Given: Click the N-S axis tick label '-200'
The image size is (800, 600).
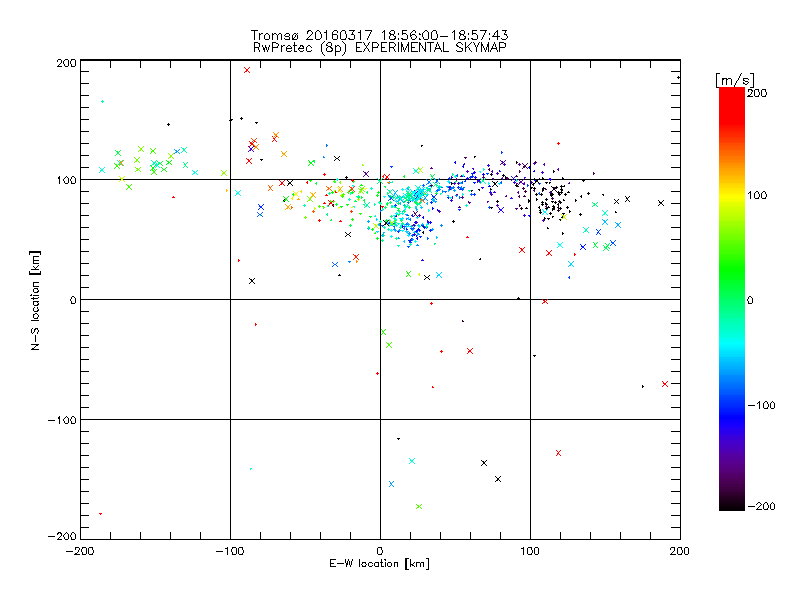Looking at the screenshot, I should 62,536.
